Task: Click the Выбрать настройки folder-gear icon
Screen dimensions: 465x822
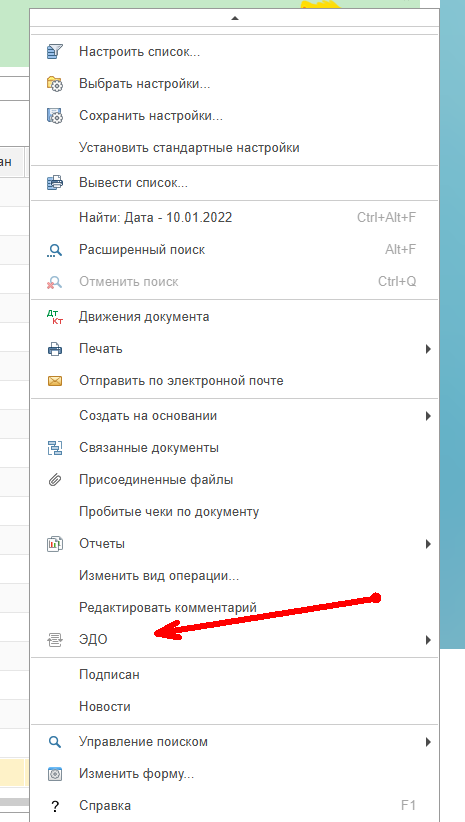Action: (55, 83)
